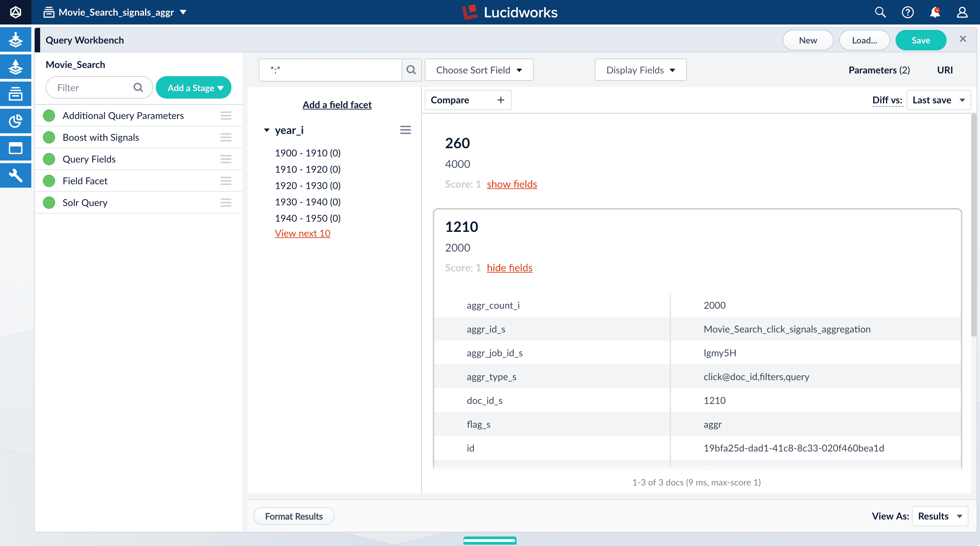Click the search magnifier next to query box
This screenshot has width=980, height=546.
pyautogui.click(x=411, y=70)
